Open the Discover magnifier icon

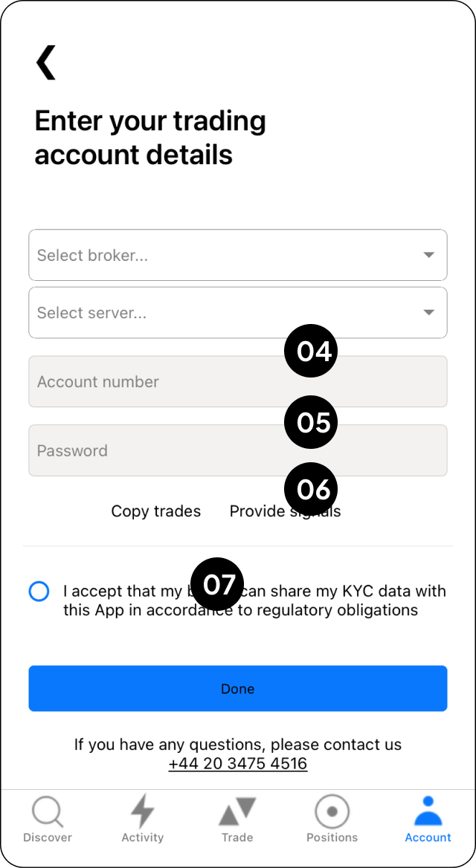[x=48, y=812]
